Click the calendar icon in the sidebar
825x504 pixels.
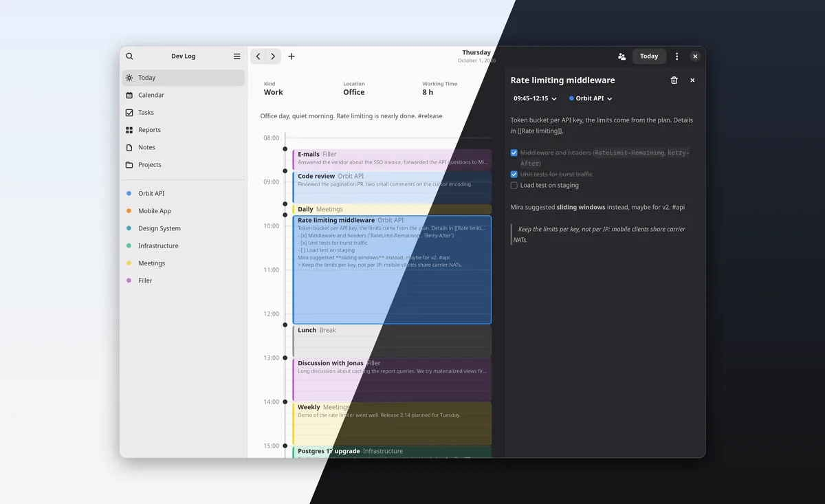tap(129, 95)
